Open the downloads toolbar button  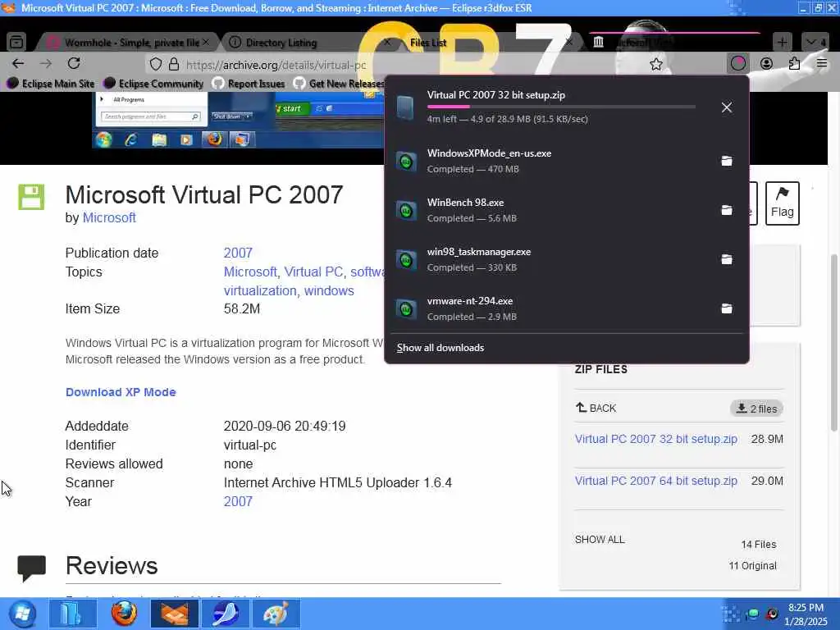738,63
